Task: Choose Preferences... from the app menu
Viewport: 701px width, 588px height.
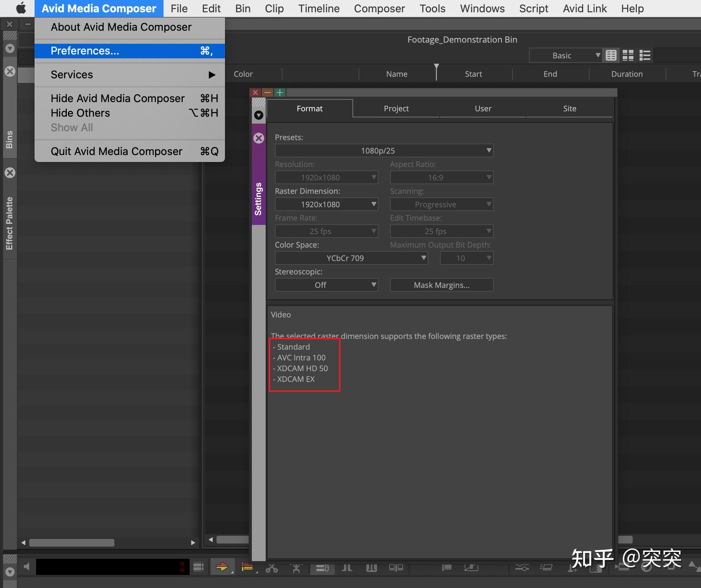Action: tap(130, 51)
